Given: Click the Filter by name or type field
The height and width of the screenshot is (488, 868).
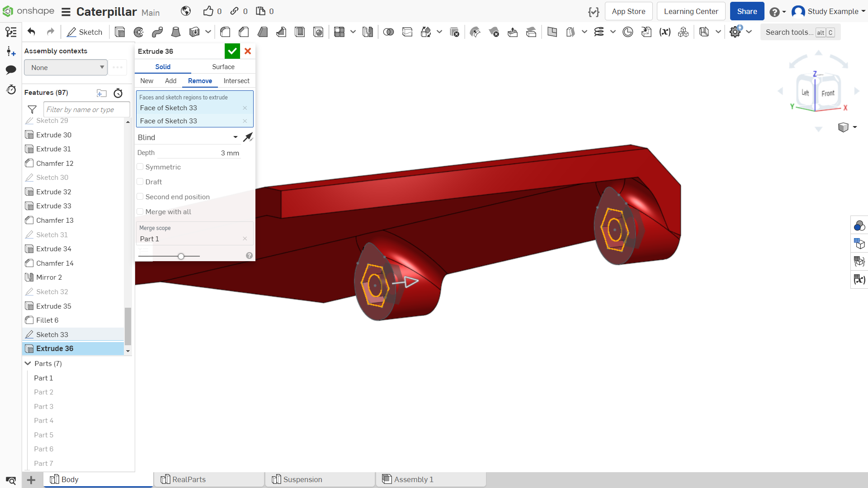Looking at the screenshot, I should point(87,109).
